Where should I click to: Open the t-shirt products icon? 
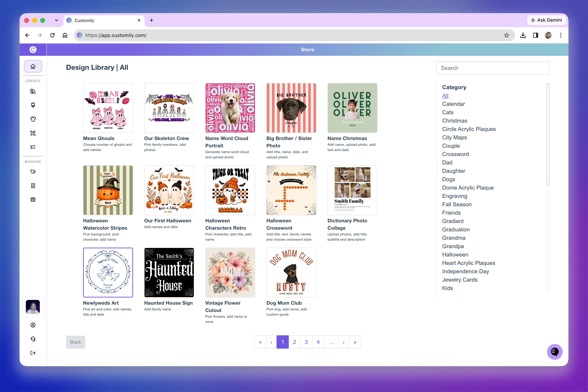tap(33, 119)
